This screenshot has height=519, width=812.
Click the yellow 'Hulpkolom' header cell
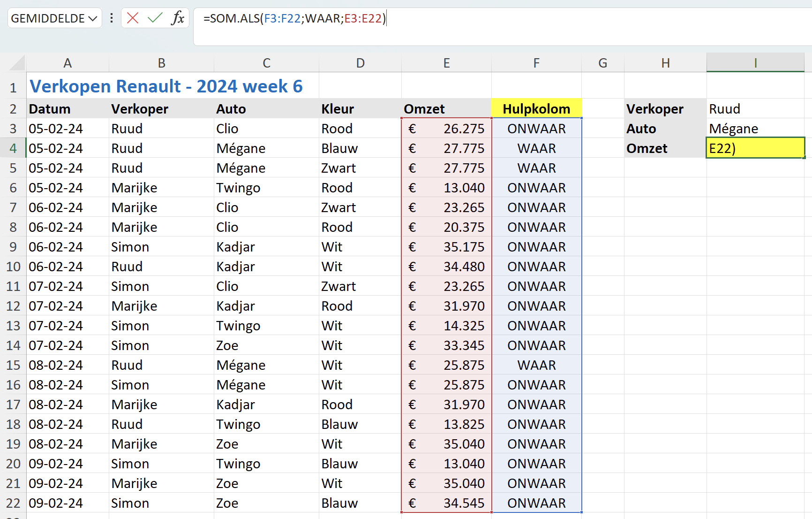(536, 109)
